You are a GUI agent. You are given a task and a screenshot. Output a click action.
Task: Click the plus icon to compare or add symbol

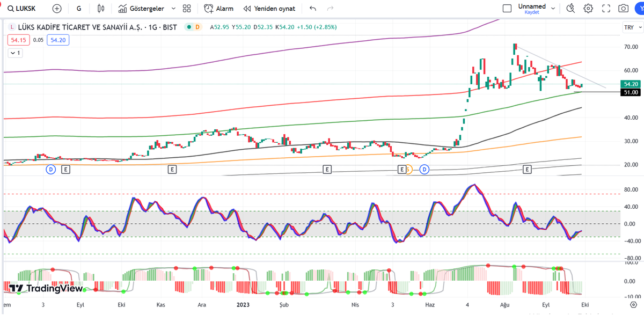point(57,9)
